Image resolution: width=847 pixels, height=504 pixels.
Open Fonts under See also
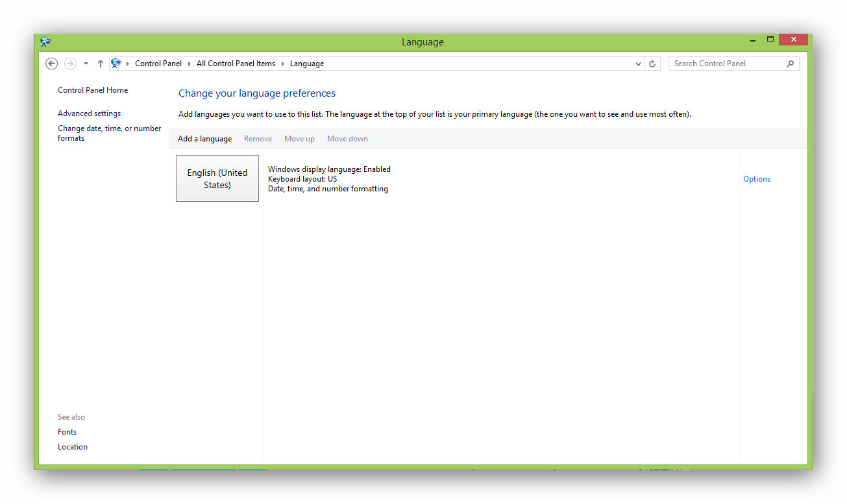(67, 432)
